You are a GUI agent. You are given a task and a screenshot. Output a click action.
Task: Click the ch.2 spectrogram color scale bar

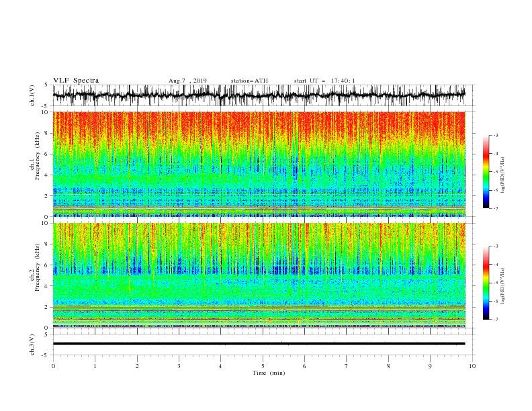tap(486, 283)
